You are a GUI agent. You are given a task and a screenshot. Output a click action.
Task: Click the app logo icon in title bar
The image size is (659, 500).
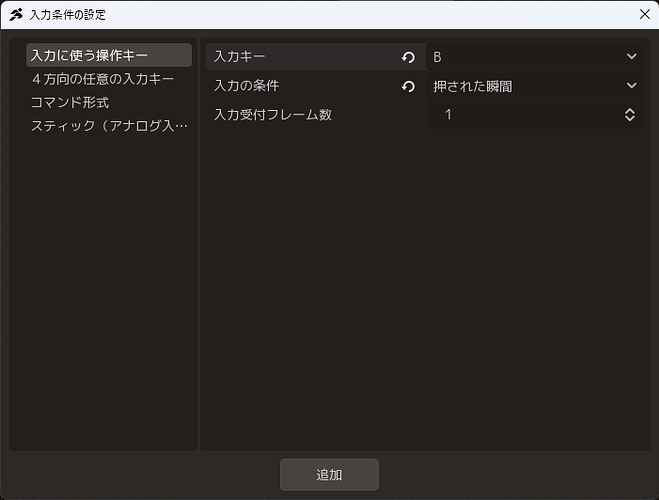pos(16,15)
